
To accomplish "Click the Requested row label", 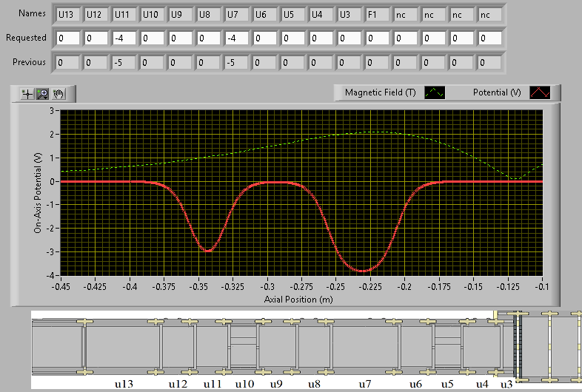I will pyautogui.click(x=26, y=38).
